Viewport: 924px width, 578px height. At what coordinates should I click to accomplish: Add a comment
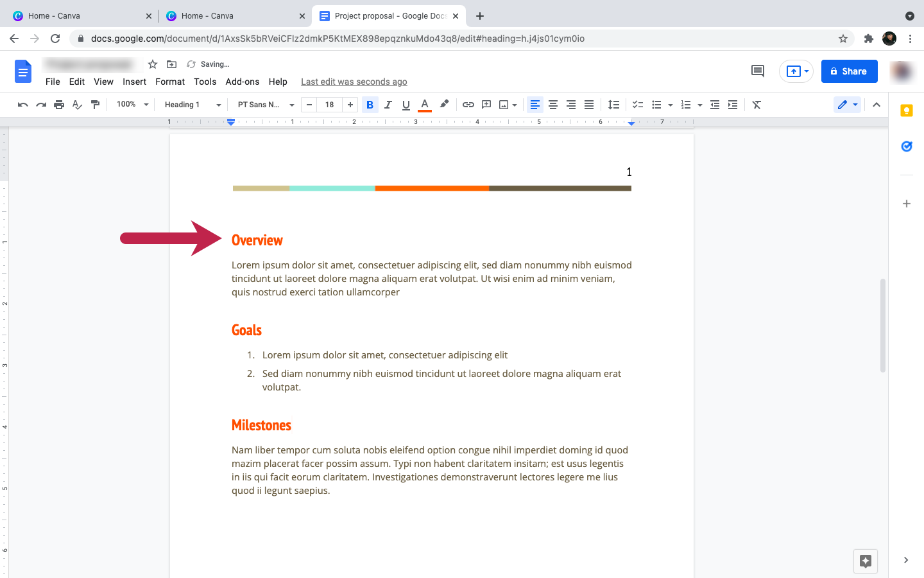486,104
